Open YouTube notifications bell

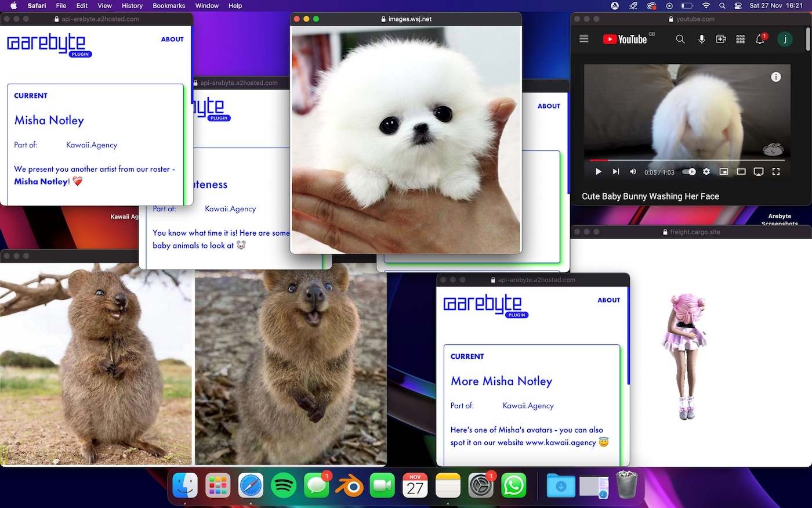pyautogui.click(x=760, y=39)
